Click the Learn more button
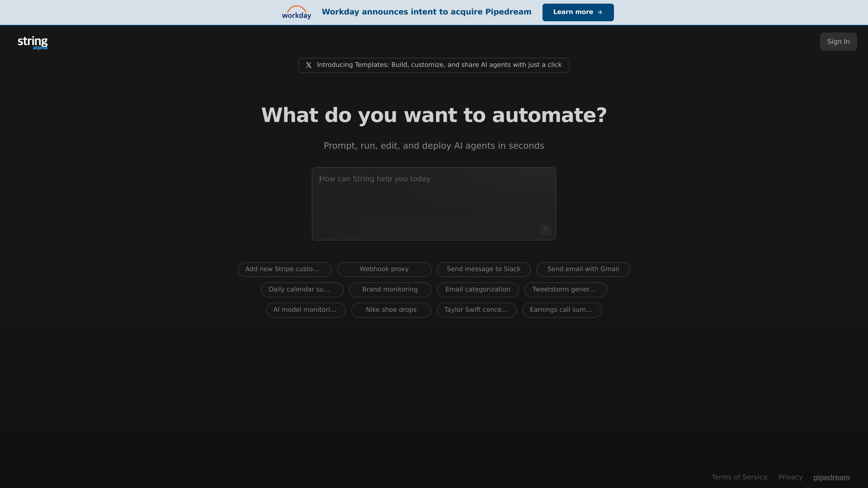 [578, 12]
